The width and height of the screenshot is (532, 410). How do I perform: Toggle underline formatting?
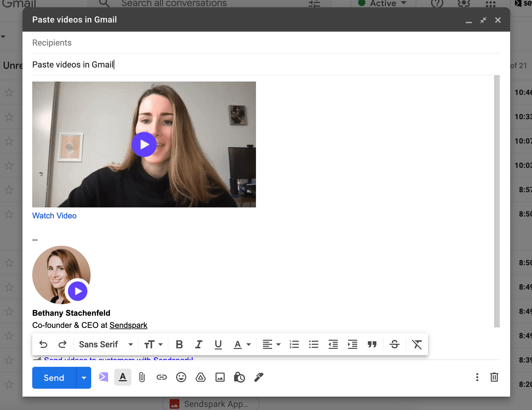coord(218,344)
